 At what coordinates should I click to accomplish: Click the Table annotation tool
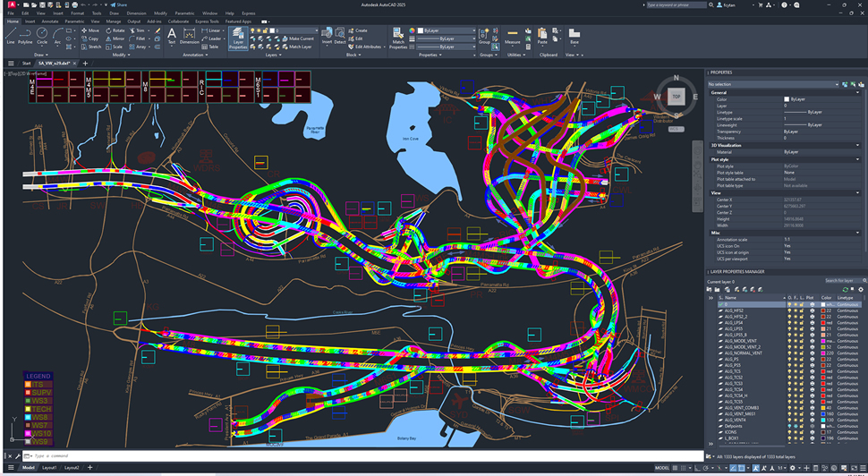(209, 47)
